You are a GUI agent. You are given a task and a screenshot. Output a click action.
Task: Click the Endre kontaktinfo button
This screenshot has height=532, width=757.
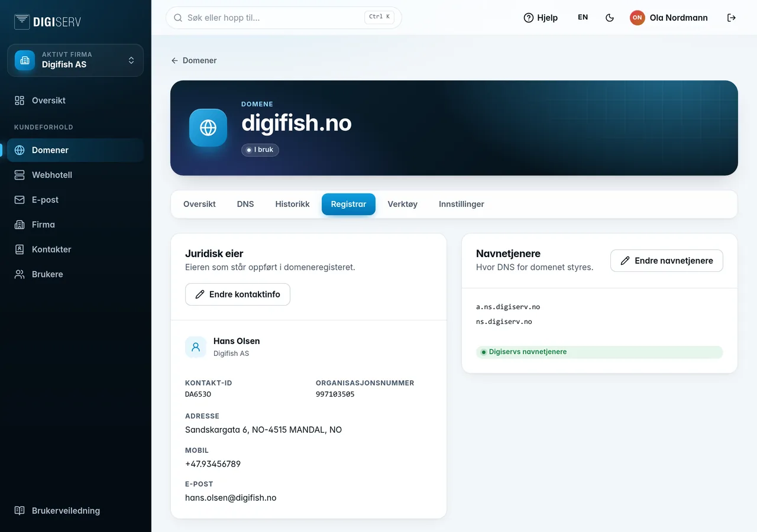[x=238, y=294]
